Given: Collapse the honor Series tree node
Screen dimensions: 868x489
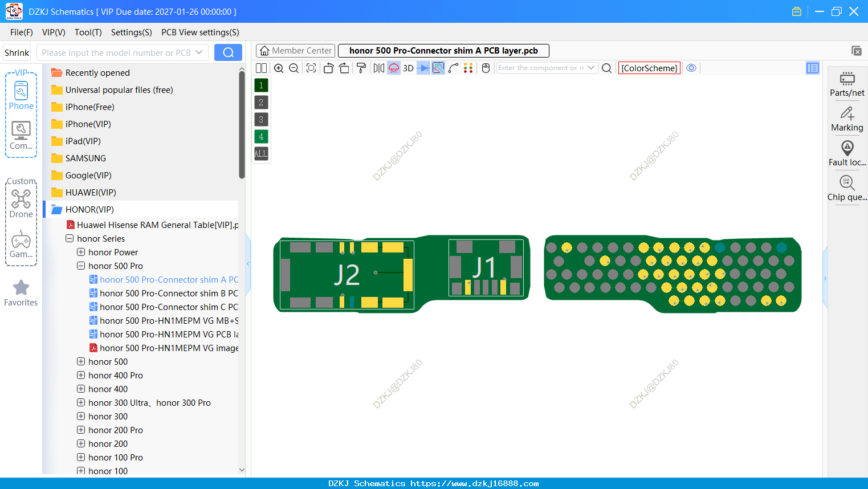Looking at the screenshot, I should [x=70, y=239].
